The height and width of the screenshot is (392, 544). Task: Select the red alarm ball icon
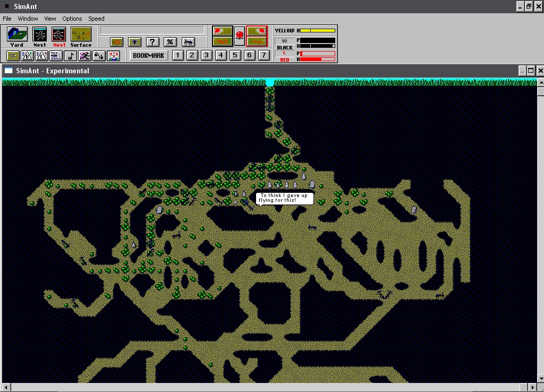[240, 36]
